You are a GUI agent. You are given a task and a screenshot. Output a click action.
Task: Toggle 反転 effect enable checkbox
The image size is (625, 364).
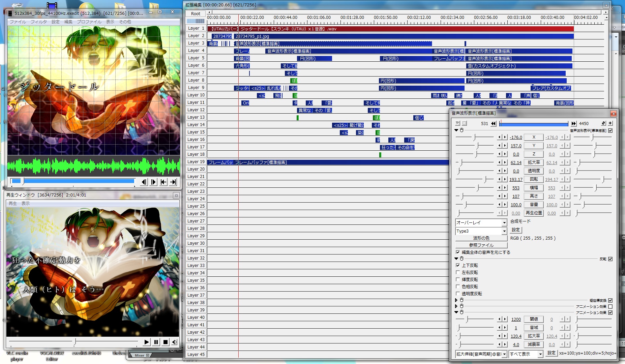point(611,259)
